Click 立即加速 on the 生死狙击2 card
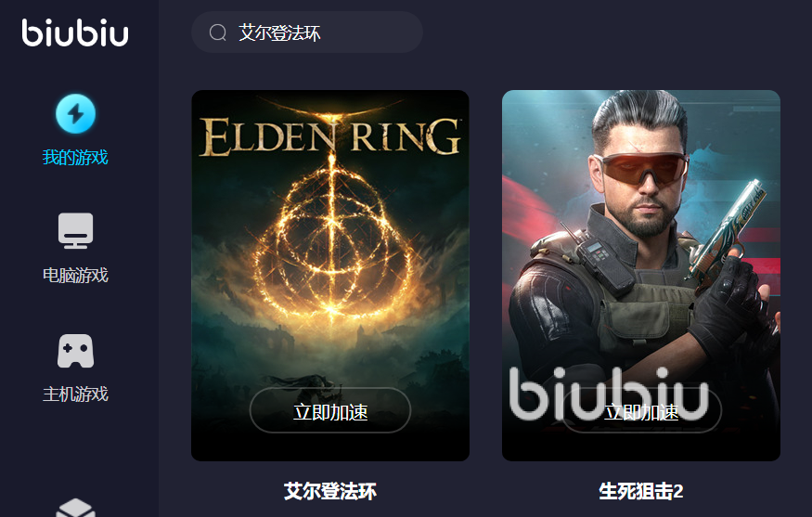Viewport: 812px width, 517px height. [641, 410]
